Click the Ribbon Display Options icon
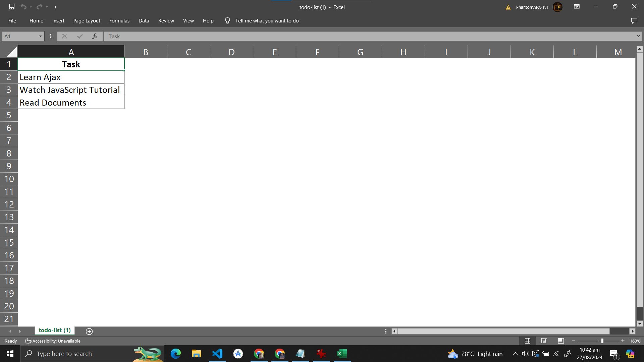Image resolution: width=644 pixels, height=362 pixels. 577,7
